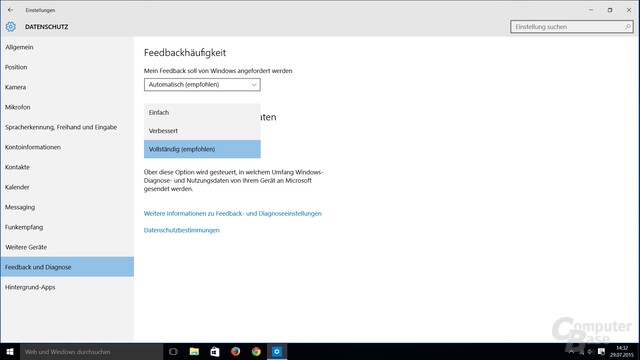Screen dimensions: 640x360
Task: Open the Windows Start menu
Action: pyautogui.click(x=10, y=351)
